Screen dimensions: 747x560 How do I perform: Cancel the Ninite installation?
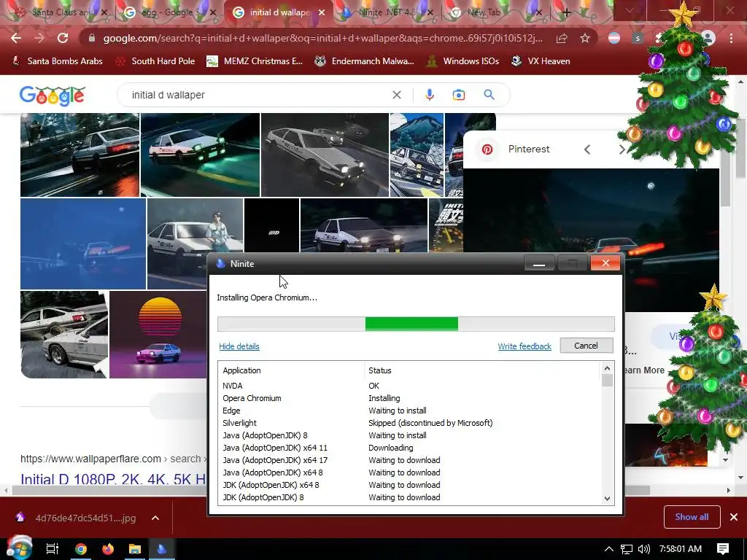point(586,346)
